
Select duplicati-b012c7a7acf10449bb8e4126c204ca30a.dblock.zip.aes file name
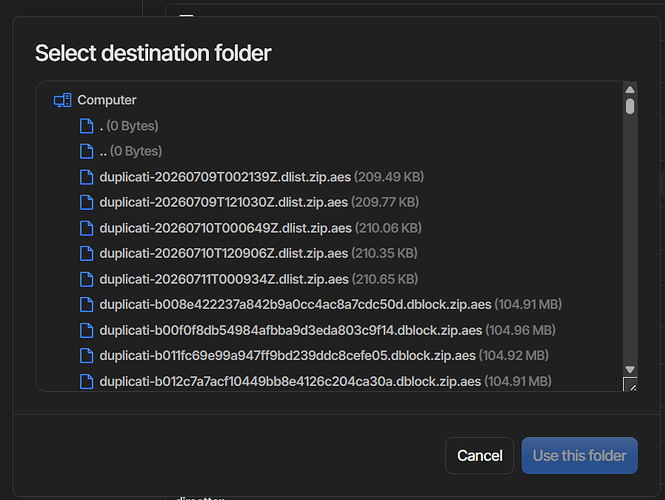(x=290, y=382)
